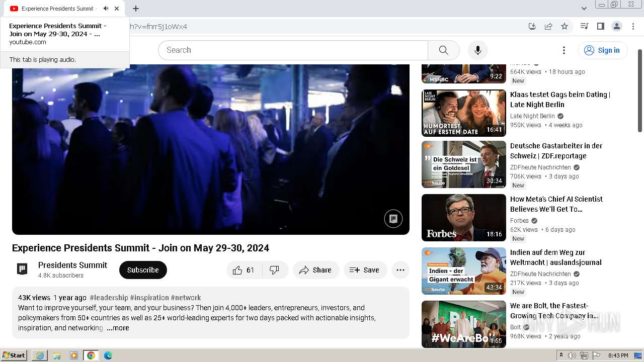Open the Chrome three-dot menu
644x362 pixels.
[x=632, y=26]
